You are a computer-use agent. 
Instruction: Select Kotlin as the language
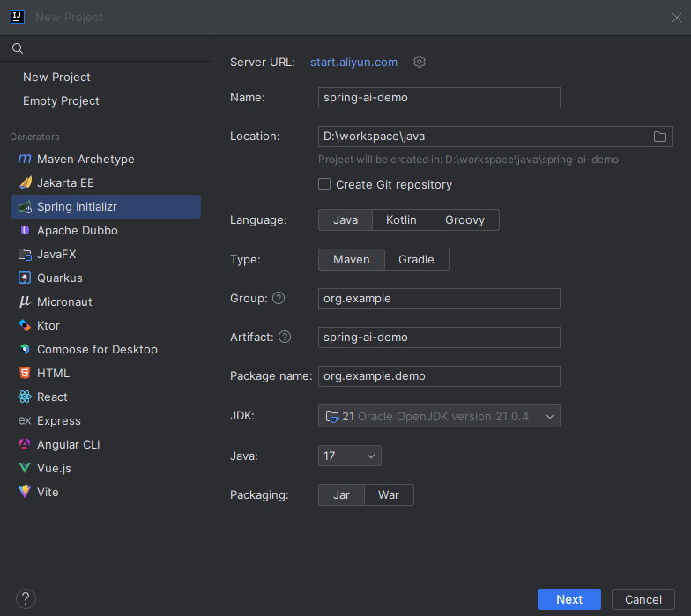click(x=401, y=220)
